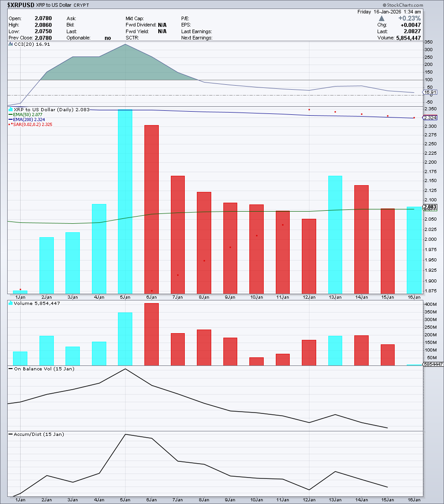
Task: Click the 16Jan cyan price bar
Action: 414,250
